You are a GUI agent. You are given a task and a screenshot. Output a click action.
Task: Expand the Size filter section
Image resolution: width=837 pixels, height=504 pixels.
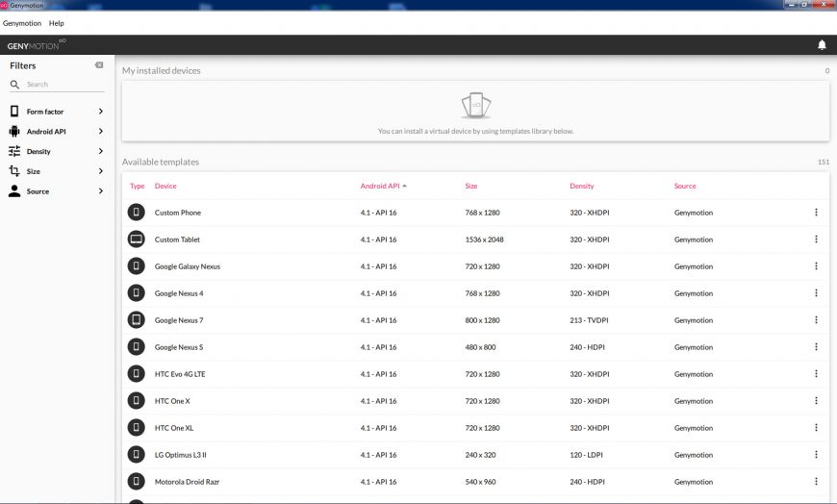point(56,171)
